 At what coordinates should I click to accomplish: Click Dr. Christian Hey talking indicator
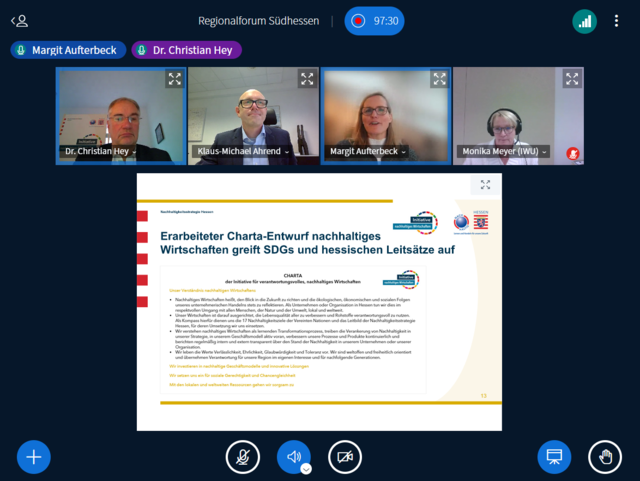coord(186,50)
